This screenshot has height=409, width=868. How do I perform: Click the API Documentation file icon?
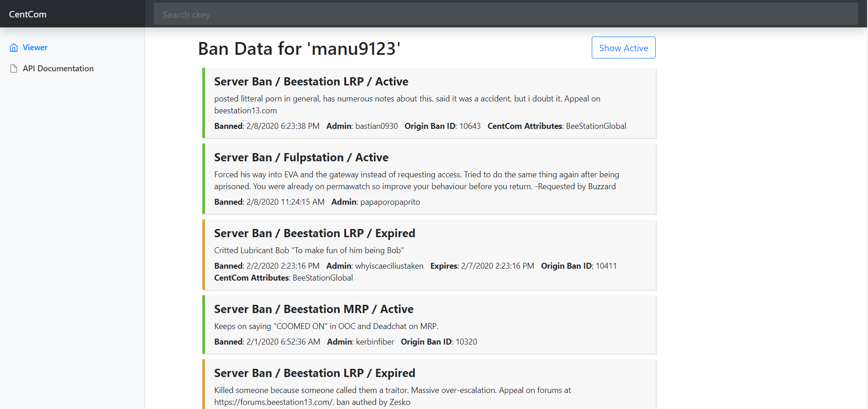pyautogui.click(x=14, y=69)
